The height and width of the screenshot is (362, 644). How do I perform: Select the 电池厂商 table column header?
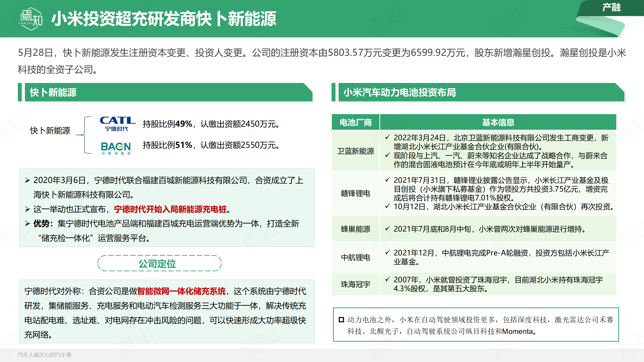pyautogui.click(x=355, y=122)
